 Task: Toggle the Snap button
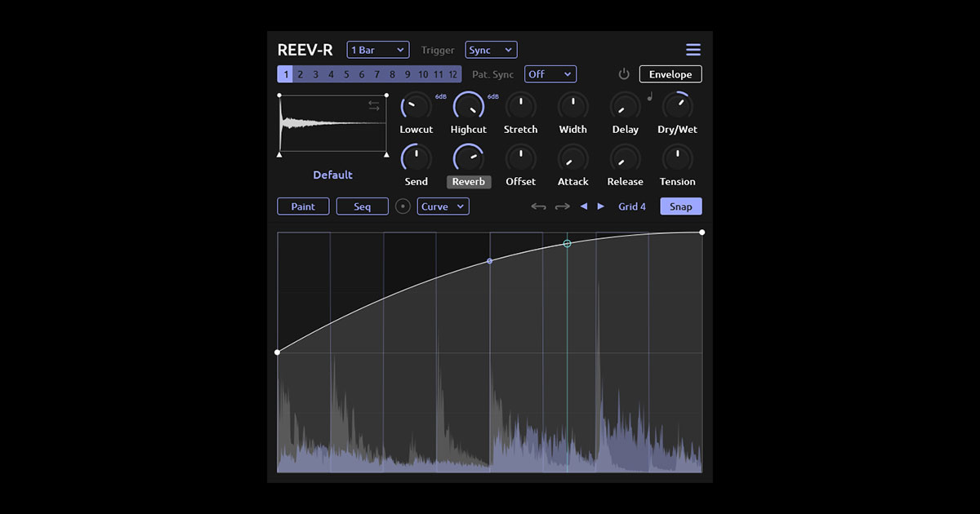(x=681, y=206)
